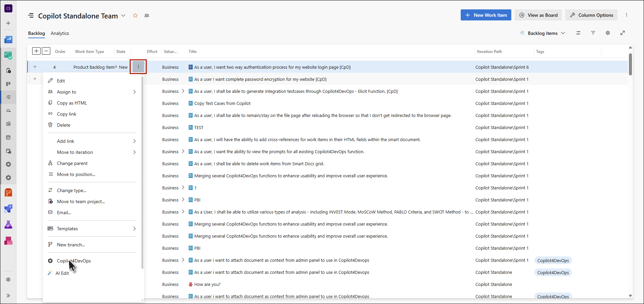Click the Test Plans flask icon
Image resolution: width=644 pixels, height=304 pixels.
8,225
